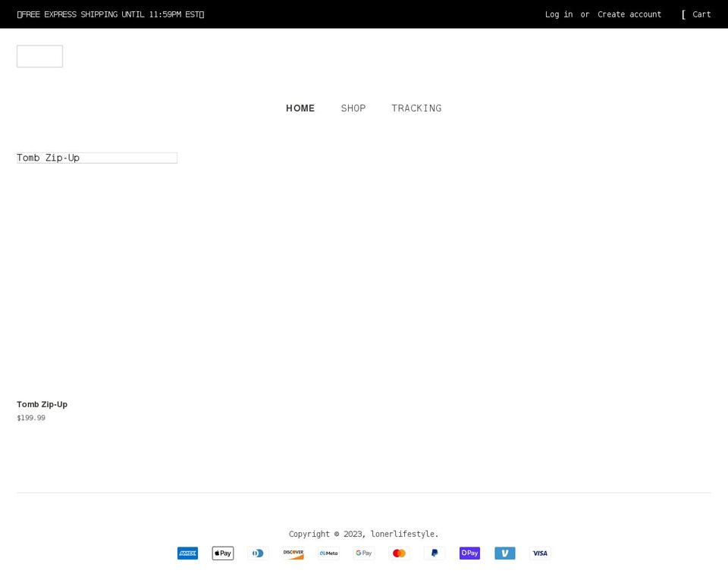Image resolution: width=728 pixels, height=580 pixels.
Task: Click the Log in link
Action: tap(559, 14)
